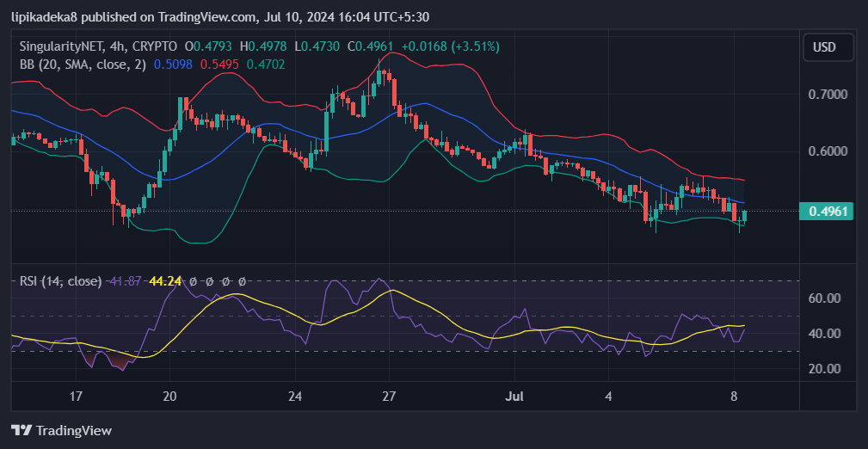Image resolution: width=868 pixels, height=449 pixels.
Task: Click the yellow RSI value 44.24
Action: coord(167,281)
